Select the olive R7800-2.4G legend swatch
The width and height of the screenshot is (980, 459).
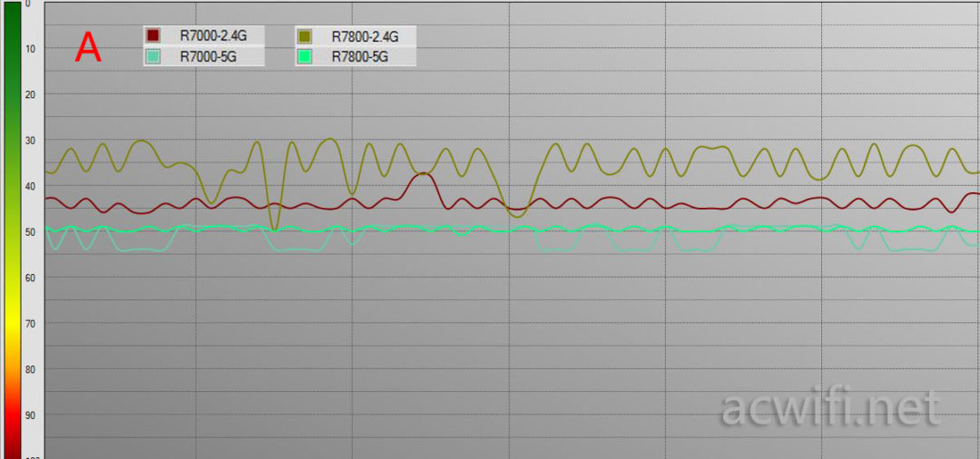[x=305, y=36]
